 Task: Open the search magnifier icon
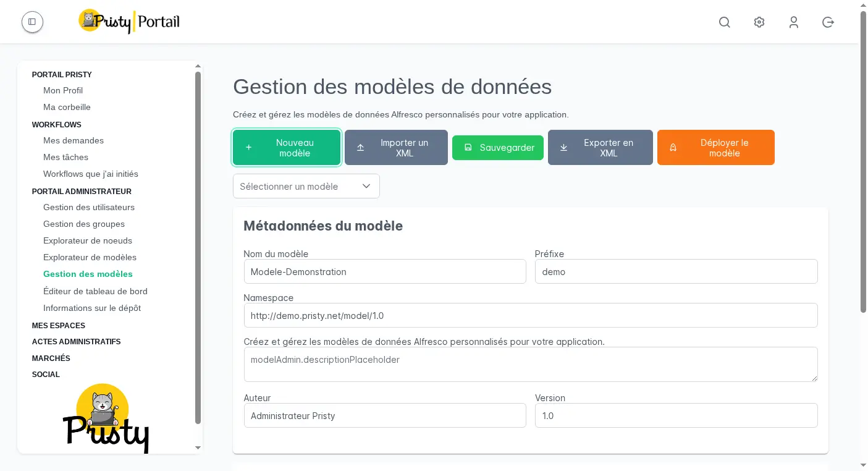point(724,22)
